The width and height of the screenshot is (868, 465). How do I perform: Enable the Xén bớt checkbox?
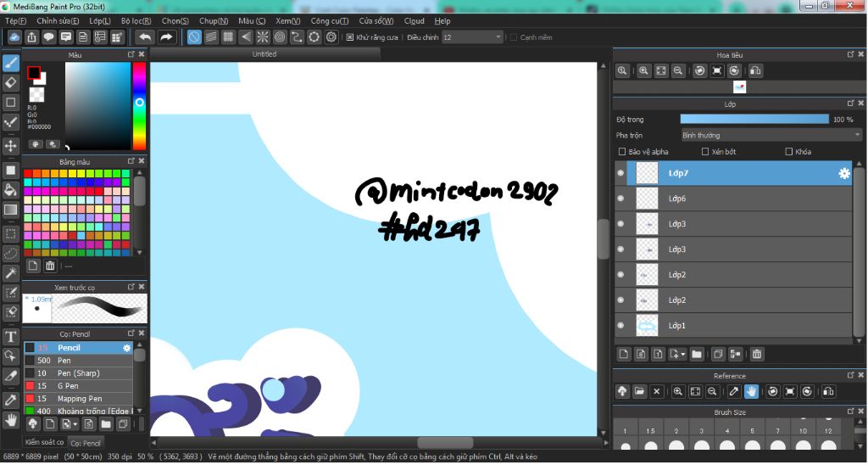point(705,151)
